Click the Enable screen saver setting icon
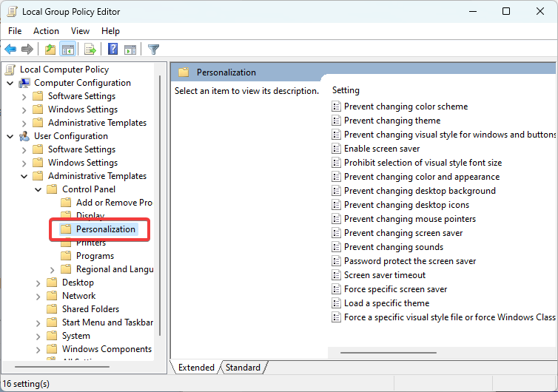 tap(336, 149)
